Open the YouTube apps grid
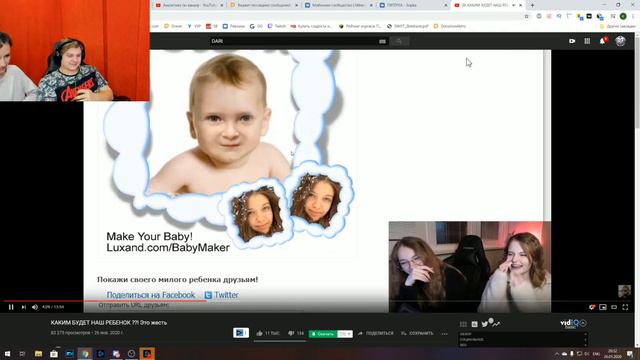Image resolution: width=640 pixels, height=360 pixels. [587, 41]
